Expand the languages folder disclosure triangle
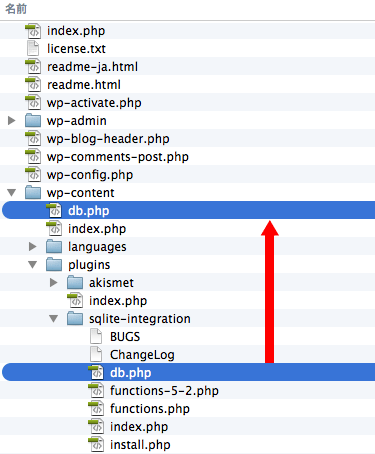 click(33, 246)
